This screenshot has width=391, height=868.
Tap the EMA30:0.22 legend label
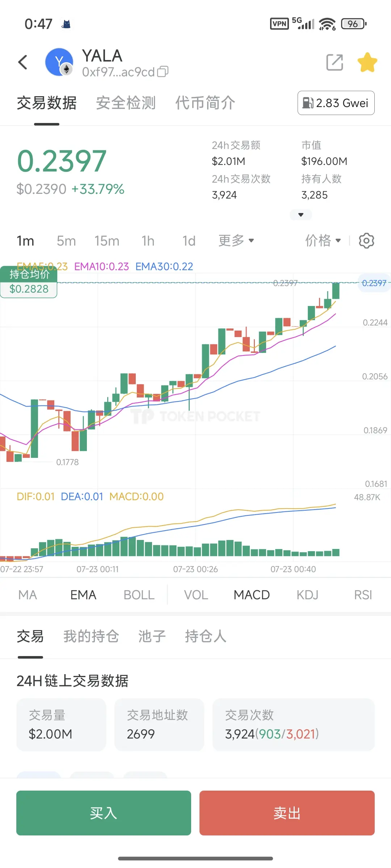pyautogui.click(x=164, y=267)
